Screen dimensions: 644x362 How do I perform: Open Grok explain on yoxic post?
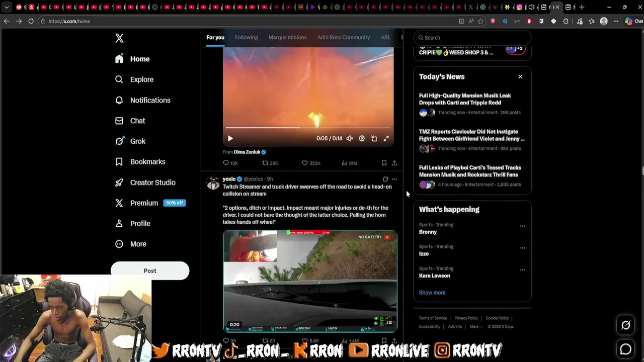coord(385,179)
